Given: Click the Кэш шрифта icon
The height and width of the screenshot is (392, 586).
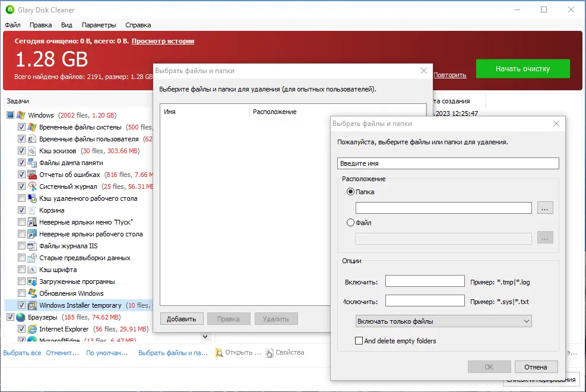Looking at the screenshot, I should [x=32, y=270].
